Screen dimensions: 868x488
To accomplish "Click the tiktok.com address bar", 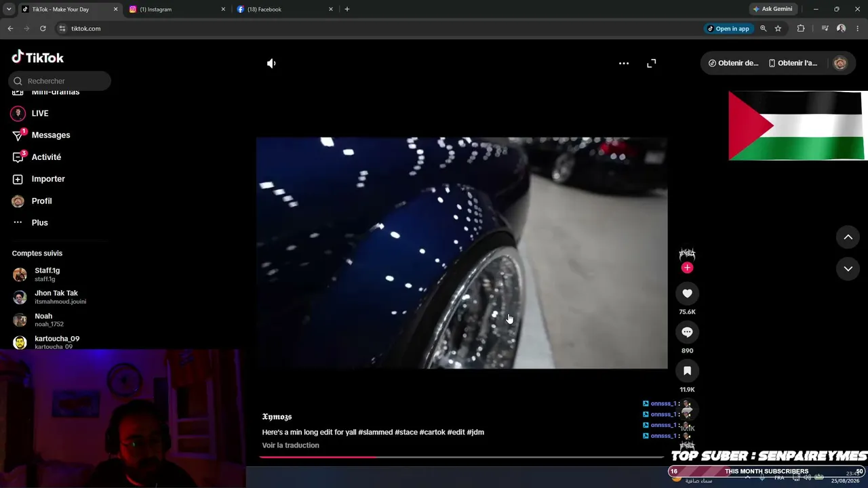I will [x=380, y=28].
